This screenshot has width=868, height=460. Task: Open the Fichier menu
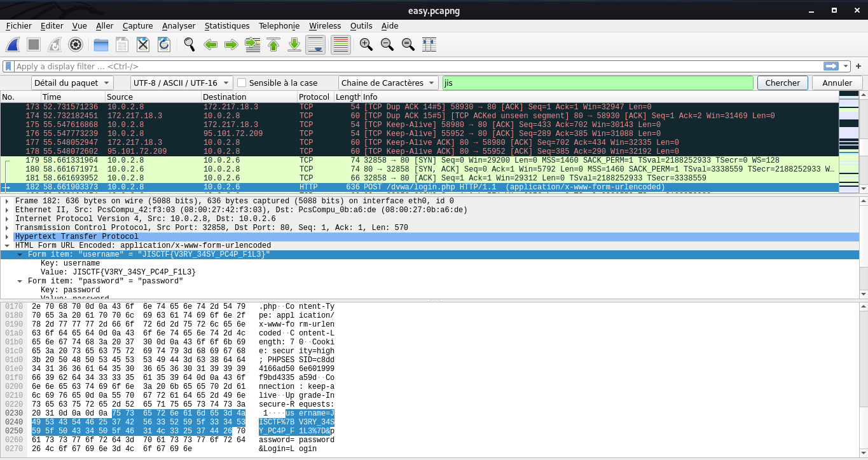[x=18, y=25]
